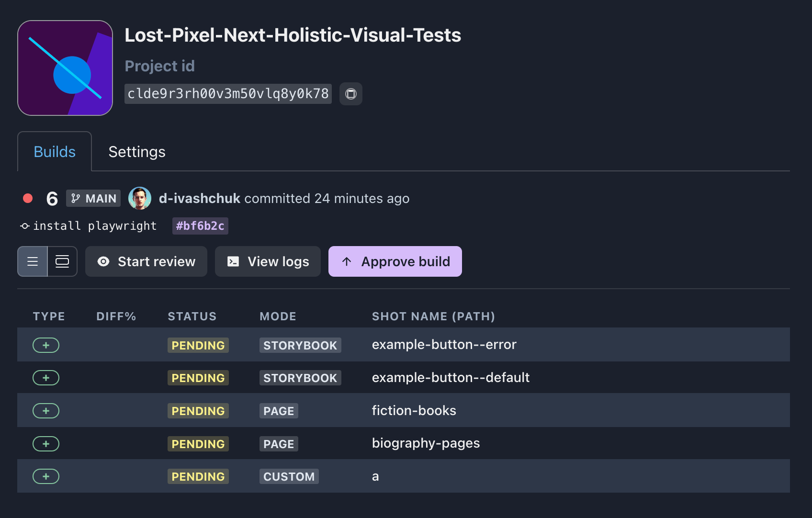Sort by MODE column header

pos(278,316)
